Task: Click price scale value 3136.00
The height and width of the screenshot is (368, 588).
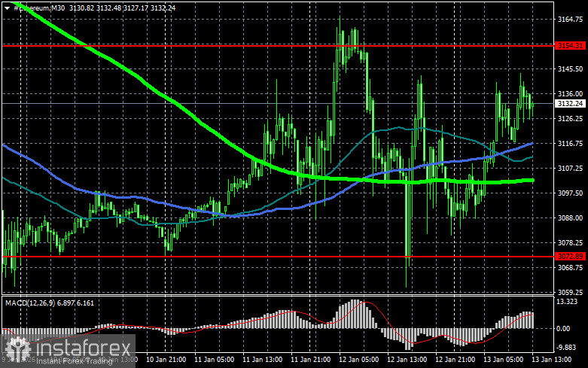Action: click(x=570, y=93)
